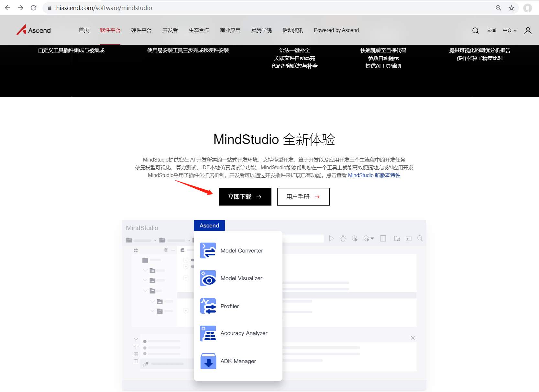Select Model Visualizer text

point(241,278)
